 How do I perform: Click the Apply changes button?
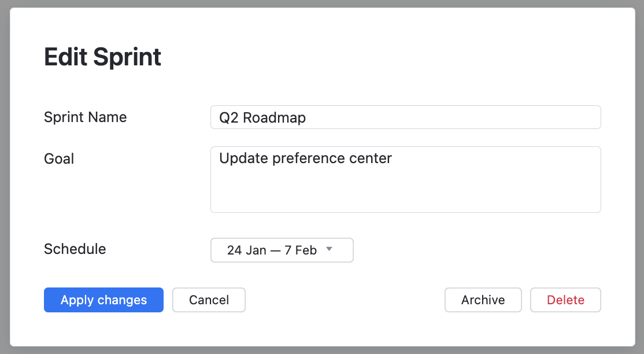pyautogui.click(x=103, y=300)
